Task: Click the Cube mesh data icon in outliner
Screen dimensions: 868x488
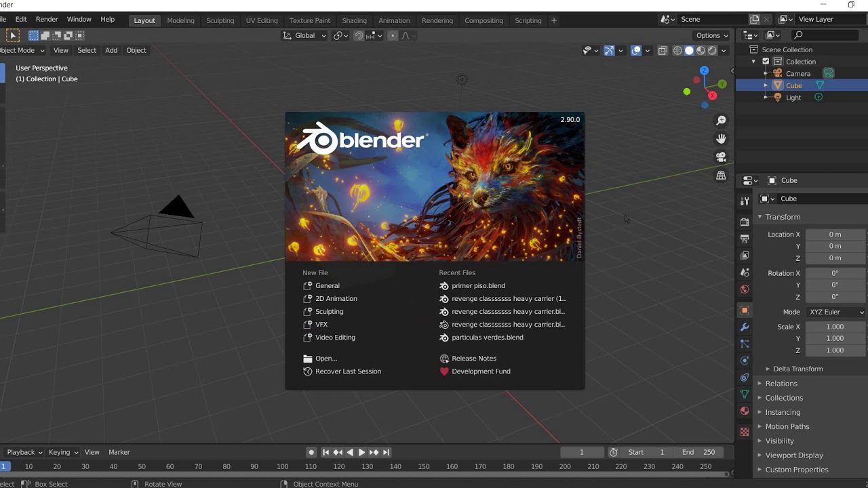Action: coord(820,85)
